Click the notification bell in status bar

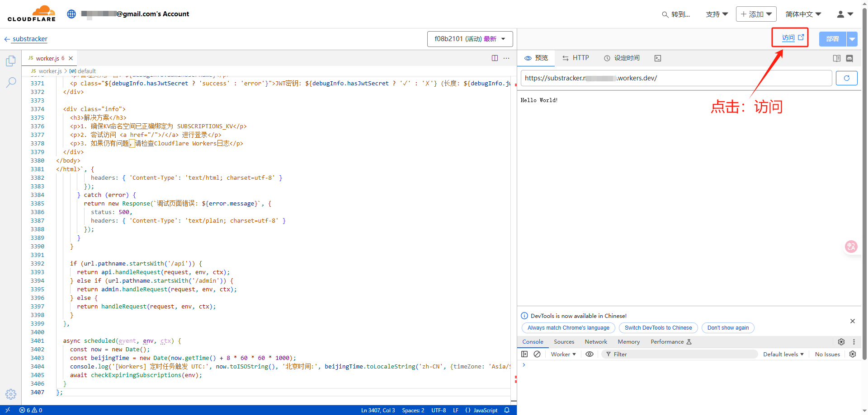(x=507, y=410)
